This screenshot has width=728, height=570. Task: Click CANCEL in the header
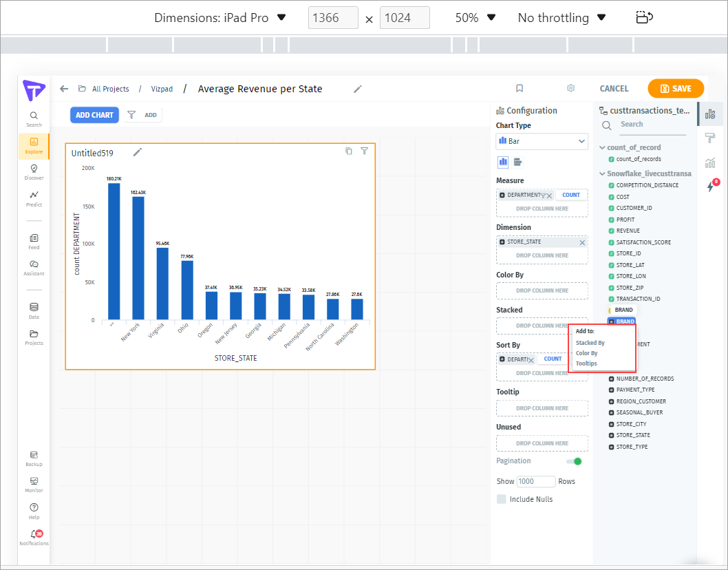click(x=614, y=89)
